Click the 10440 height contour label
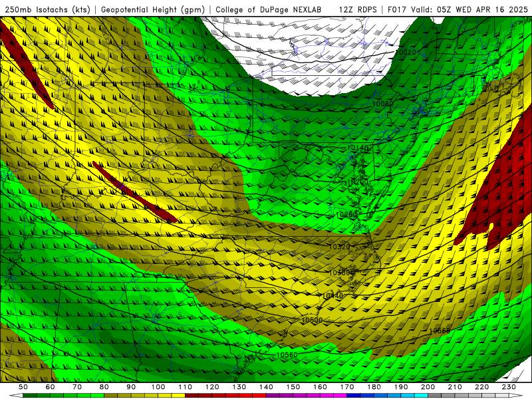Screen dimensions: 532x399 pyautogui.click(x=332, y=295)
